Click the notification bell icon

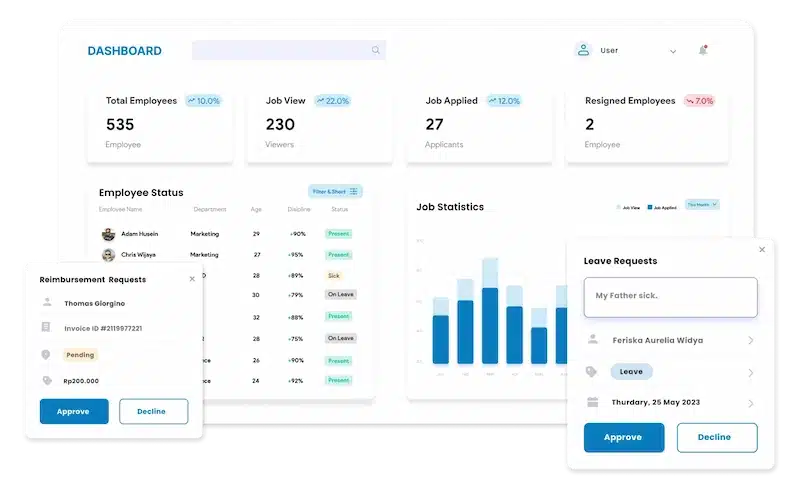(x=702, y=50)
